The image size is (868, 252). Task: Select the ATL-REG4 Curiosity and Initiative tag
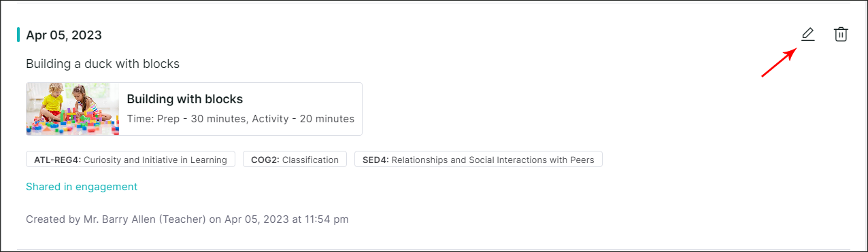coord(131,160)
